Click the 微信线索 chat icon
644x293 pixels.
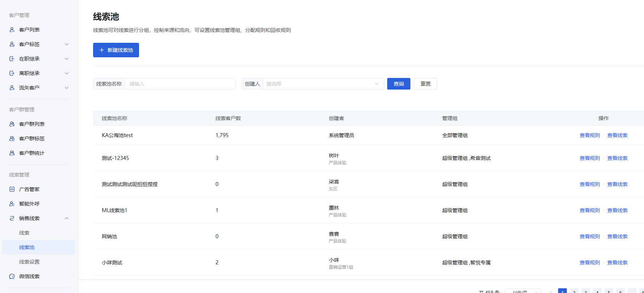pyautogui.click(x=12, y=276)
